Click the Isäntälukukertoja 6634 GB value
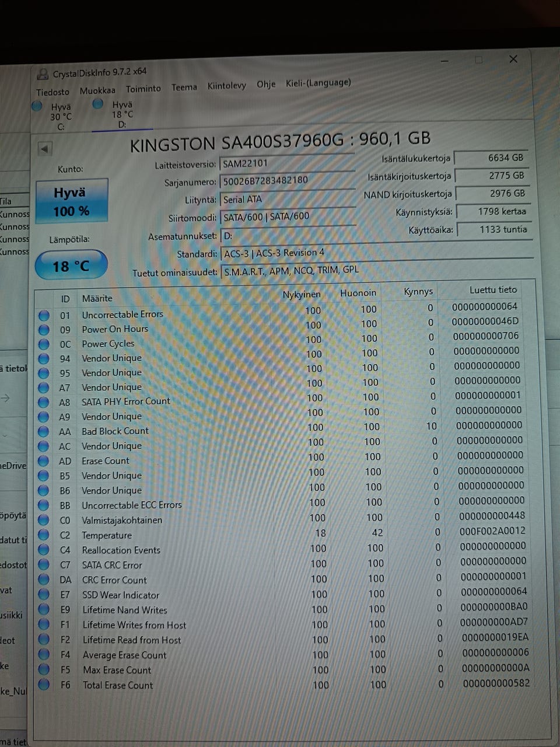This screenshot has width=560, height=747. (491, 158)
